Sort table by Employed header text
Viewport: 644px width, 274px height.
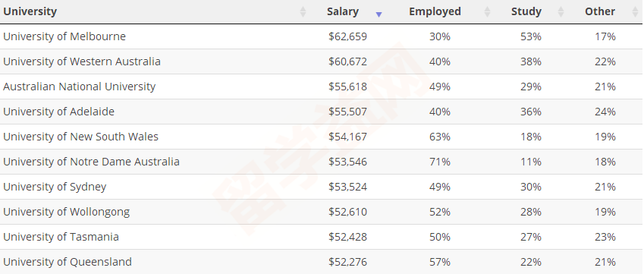pos(435,11)
